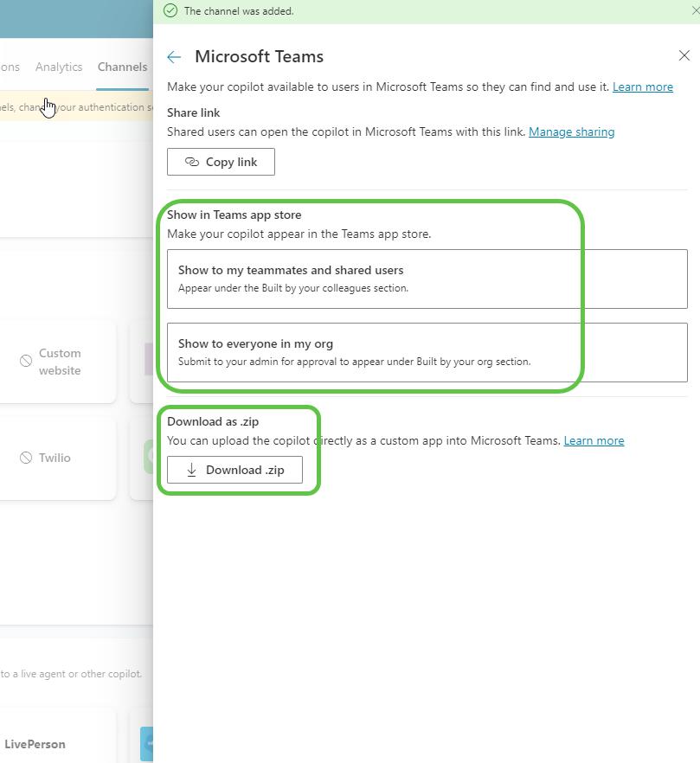
Task: Click the green channel icon right of Twilio
Action: 148,458
